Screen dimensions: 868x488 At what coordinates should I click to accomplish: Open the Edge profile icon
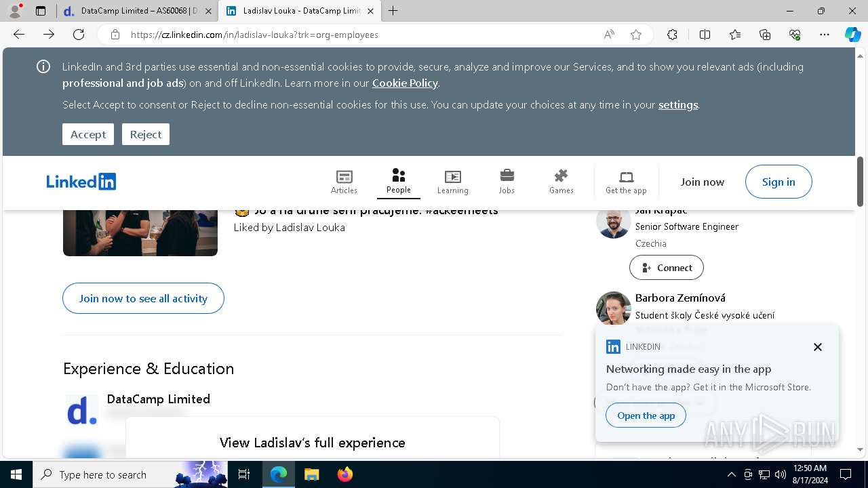(15, 11)
